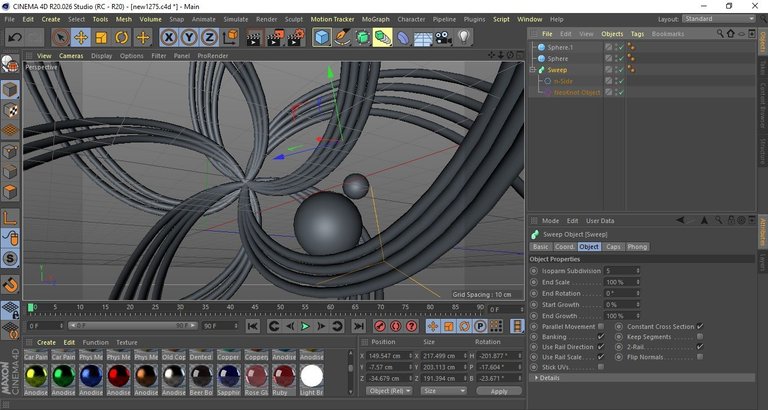Add a Camera object
The width and height of the screenshot is (768, 410).
point(443,37)
